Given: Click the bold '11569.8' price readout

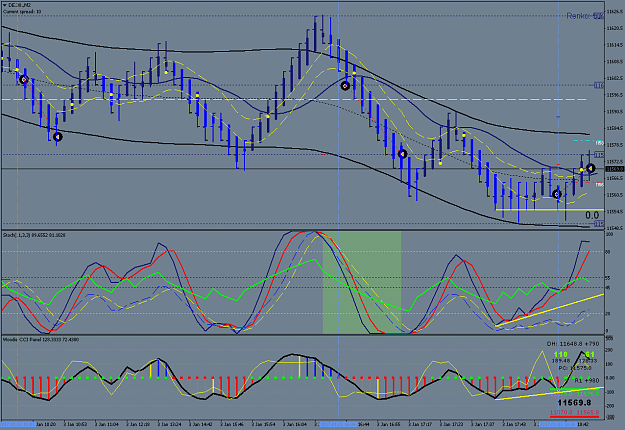Looking at the screenshot, I should (x=574, y=403).
